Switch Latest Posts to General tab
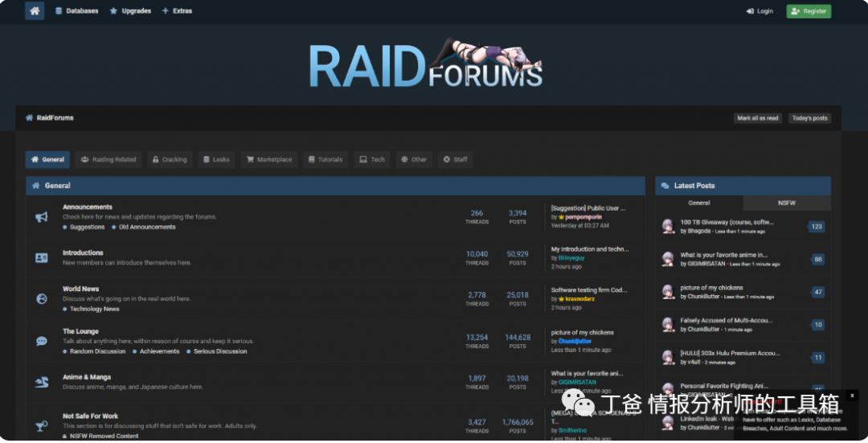This screenshot has width=868, height=443. (699, 203)
